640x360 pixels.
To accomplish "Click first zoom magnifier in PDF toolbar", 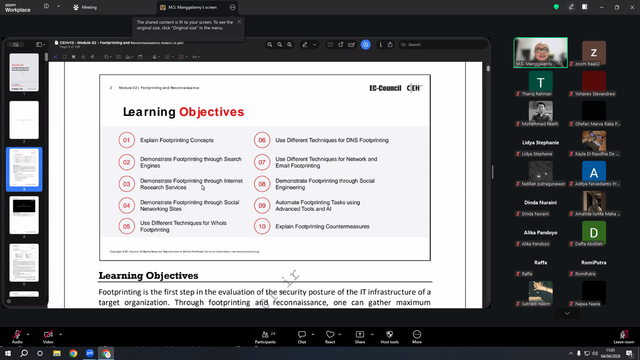I will point(270,44).
